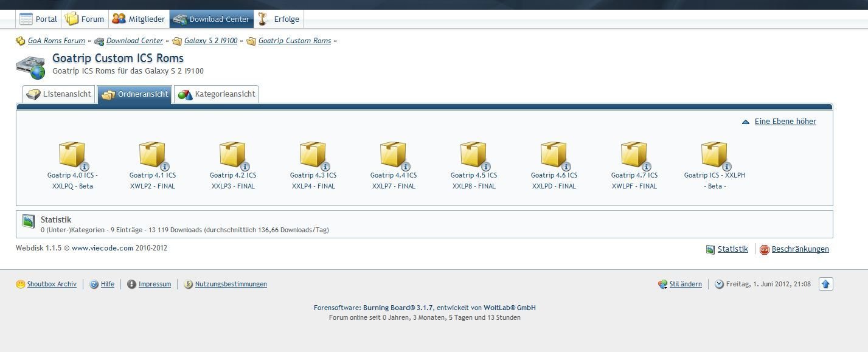Viewport: 868px width, 352px height.
Task: Click Eine Ebene höher link
Action: [785, 122]
